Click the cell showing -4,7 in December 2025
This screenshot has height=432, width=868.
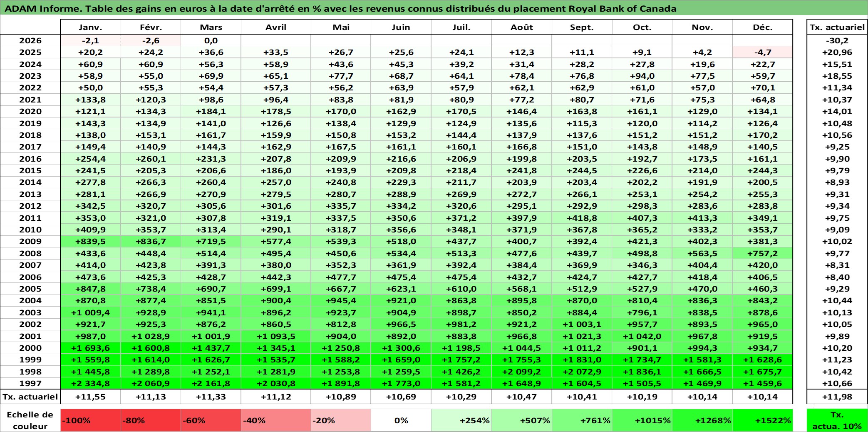(763, 52)
